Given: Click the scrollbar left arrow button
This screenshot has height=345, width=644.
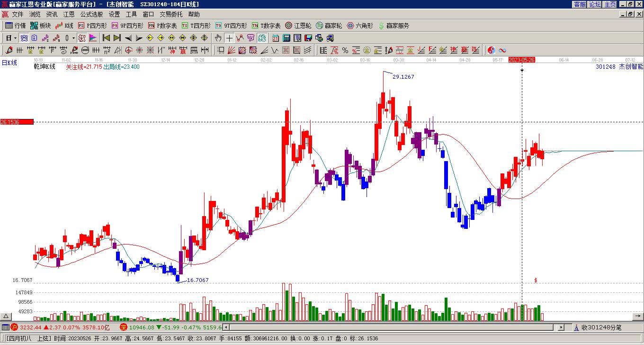Looking at the screenshot, I should coord(226,327).
